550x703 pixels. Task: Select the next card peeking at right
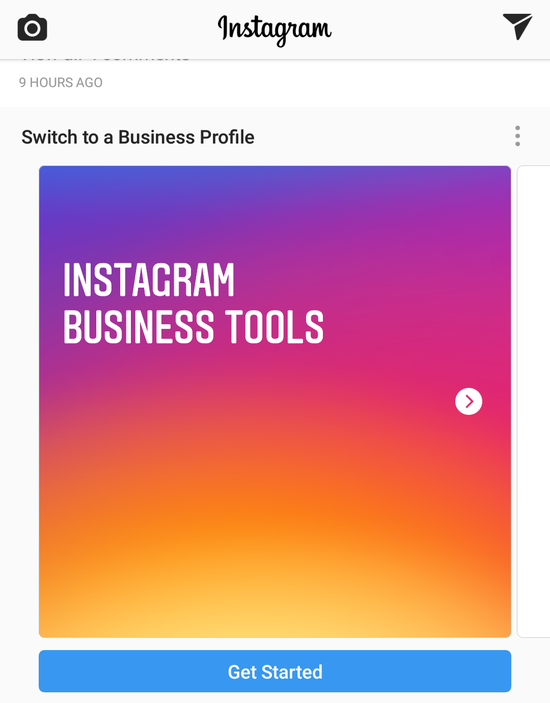[x=533, y=401]
